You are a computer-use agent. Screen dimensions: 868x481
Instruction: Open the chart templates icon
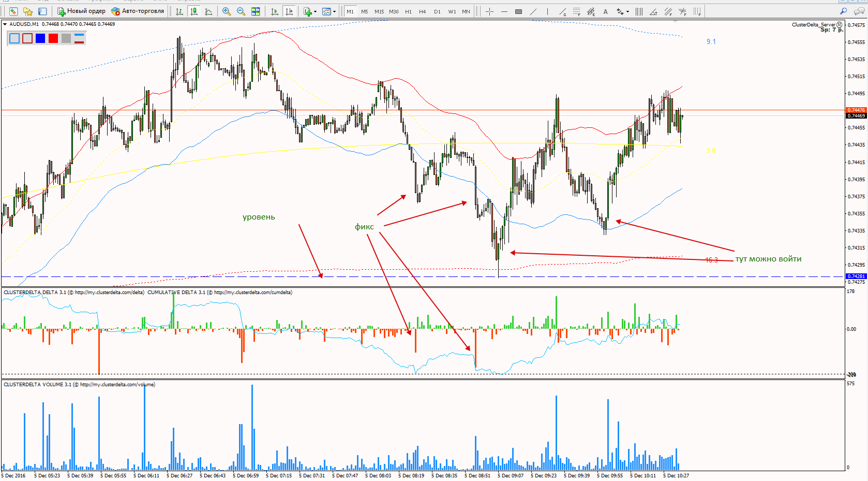click(x=326, y=11)
